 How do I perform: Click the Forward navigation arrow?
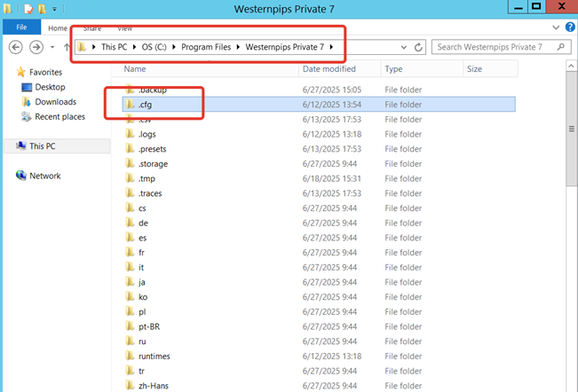tap(36, 47)
